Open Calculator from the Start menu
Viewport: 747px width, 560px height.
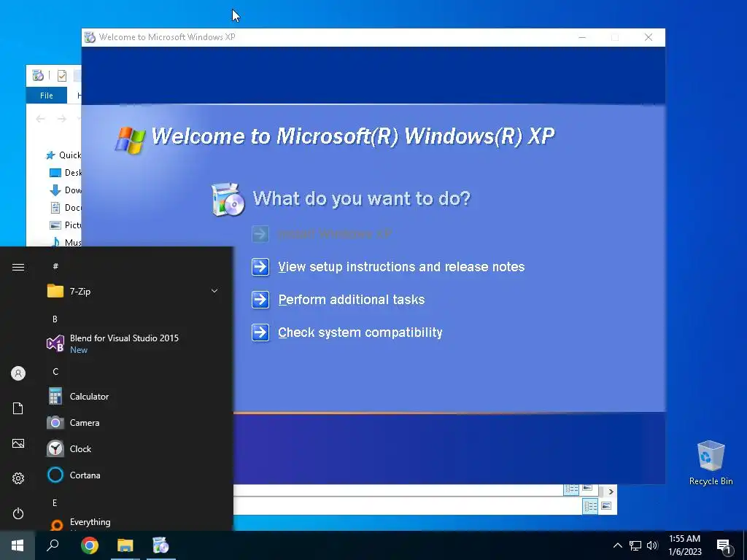click(x=134, y=396)
